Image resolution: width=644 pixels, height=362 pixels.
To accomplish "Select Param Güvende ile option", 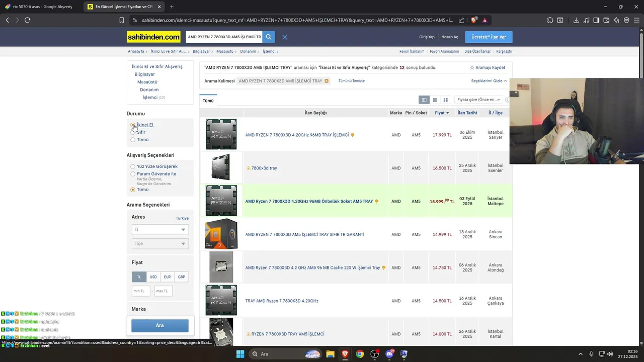I will pos(133,174).
